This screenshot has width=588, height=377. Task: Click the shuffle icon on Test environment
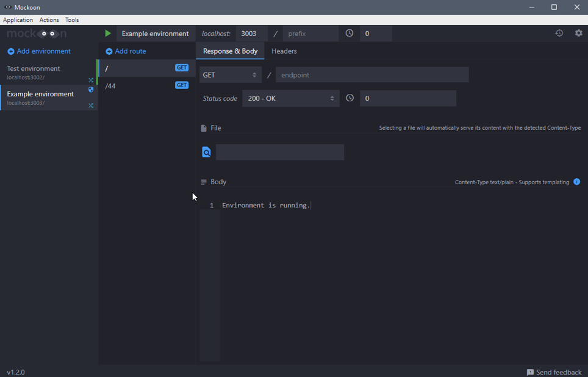[91, 80]
